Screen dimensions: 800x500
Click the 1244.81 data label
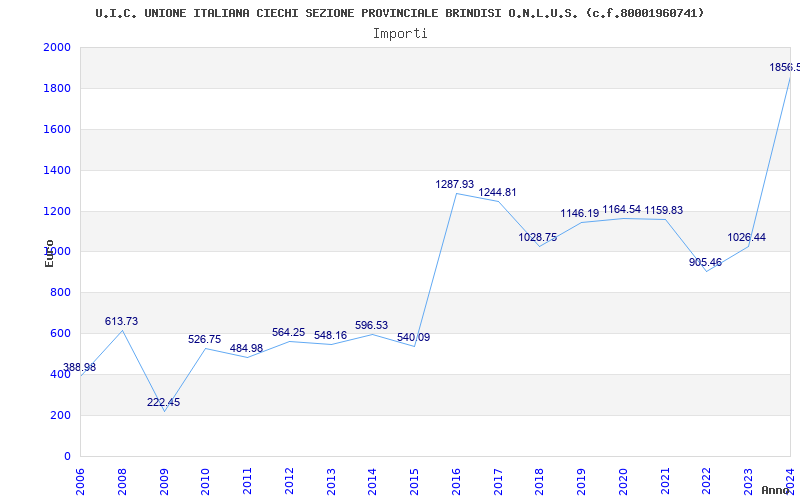pos(497,193)
